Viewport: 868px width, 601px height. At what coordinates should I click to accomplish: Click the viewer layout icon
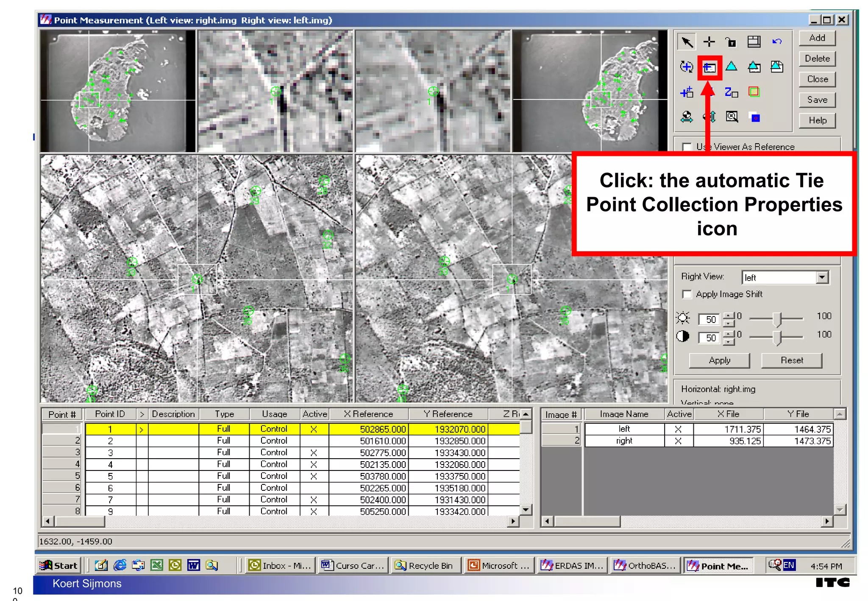point(754,42)
